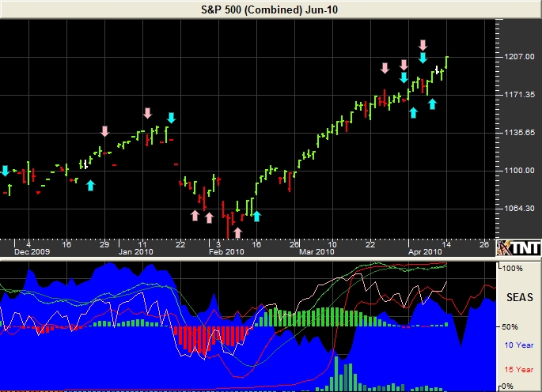Click the pink down arrow above Jan 11
The height and width of the screenshot is (392, 542).
148,113
